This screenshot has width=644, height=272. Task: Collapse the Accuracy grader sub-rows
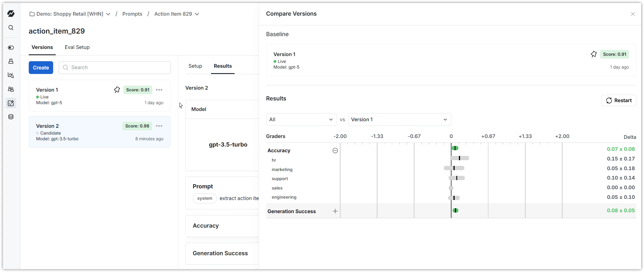pos(335,151)
